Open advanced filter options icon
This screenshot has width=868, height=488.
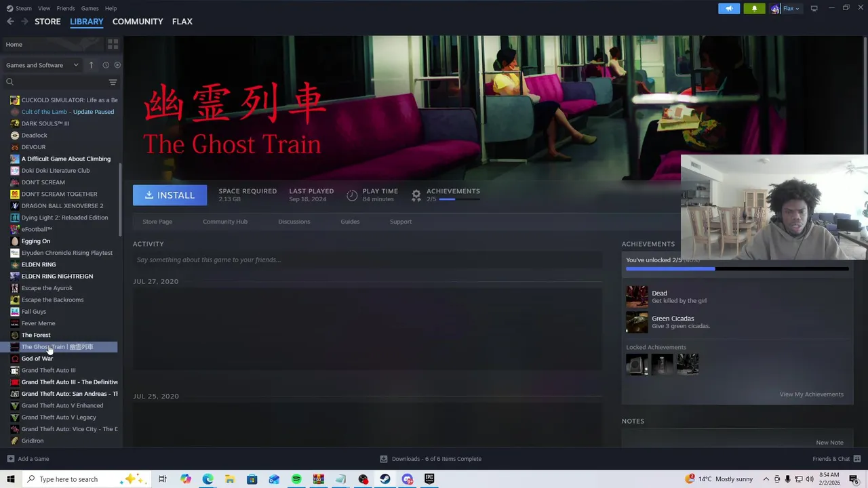click(x=113, y=82)
